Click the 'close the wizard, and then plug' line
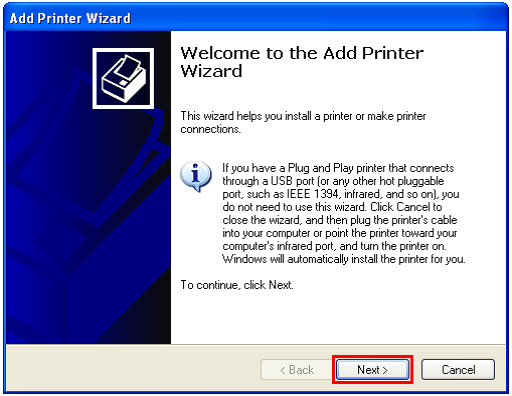This screenshot has width=512, height=396. pos(340,220)
